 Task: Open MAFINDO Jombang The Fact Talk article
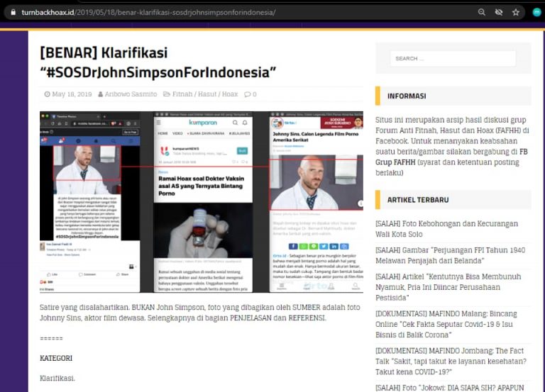pos(451,362)
